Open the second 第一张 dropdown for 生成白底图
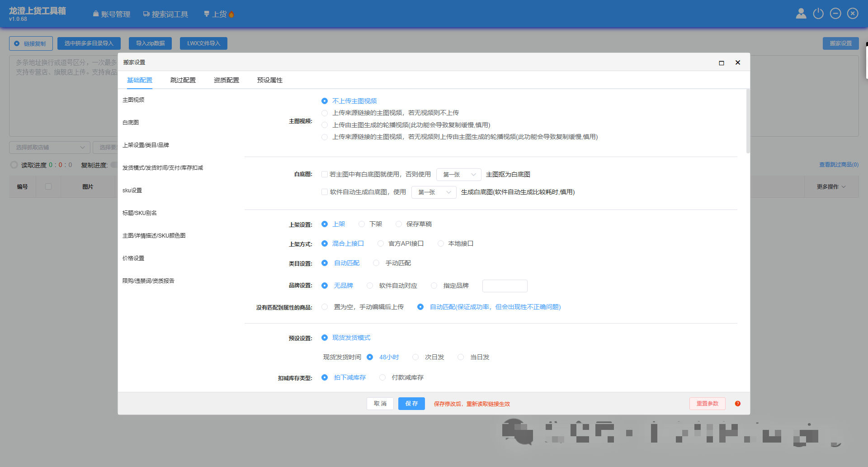Screen dimensions: 868x467 tap(434, 192)
